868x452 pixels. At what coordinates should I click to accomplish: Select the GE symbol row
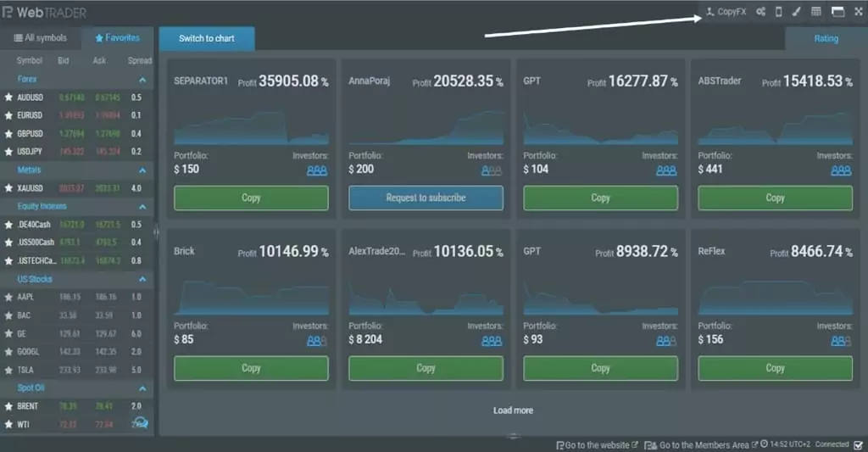coord(77,333)
